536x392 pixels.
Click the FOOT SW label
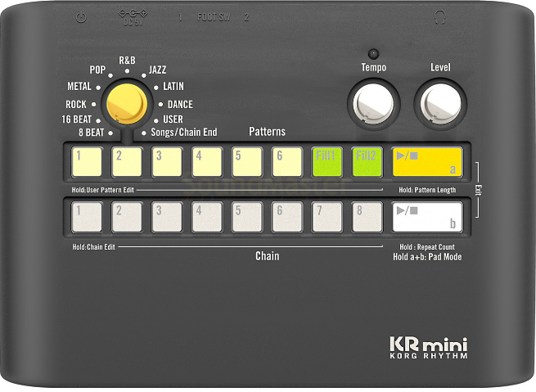pyautogui.click(x=214, y=17)
